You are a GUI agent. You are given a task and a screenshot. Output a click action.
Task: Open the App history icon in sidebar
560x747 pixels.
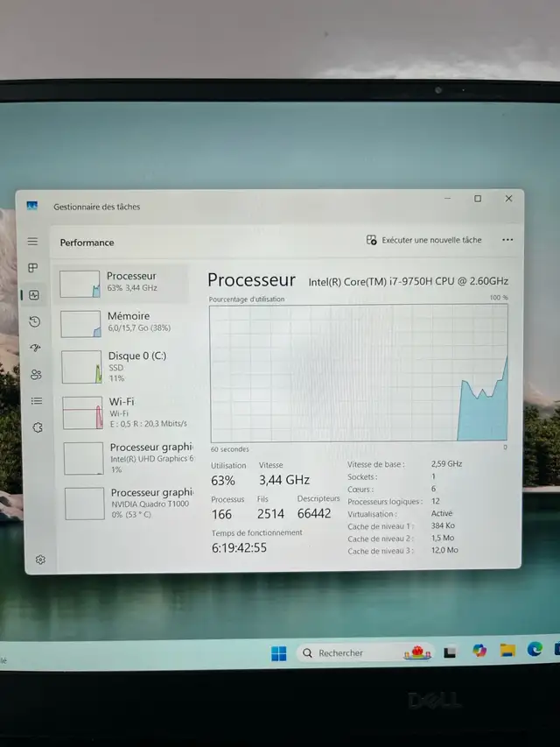[34, 321]
